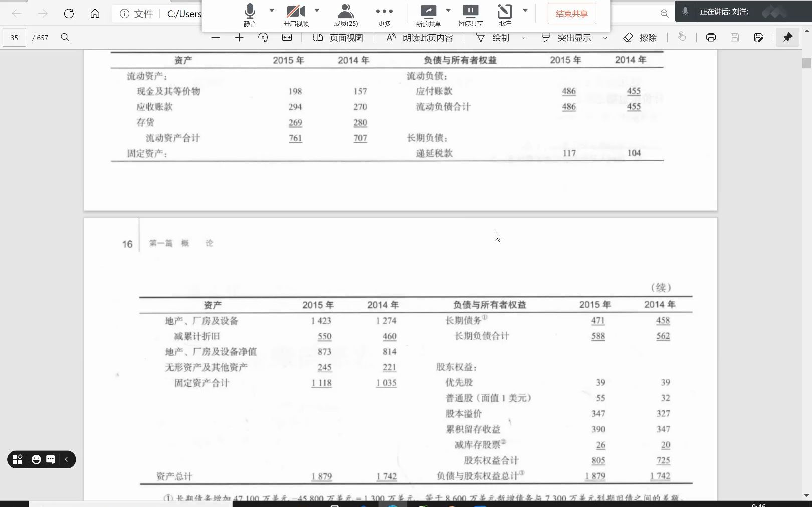Click the speaker microphone indicator icon

tap(685, 11)
